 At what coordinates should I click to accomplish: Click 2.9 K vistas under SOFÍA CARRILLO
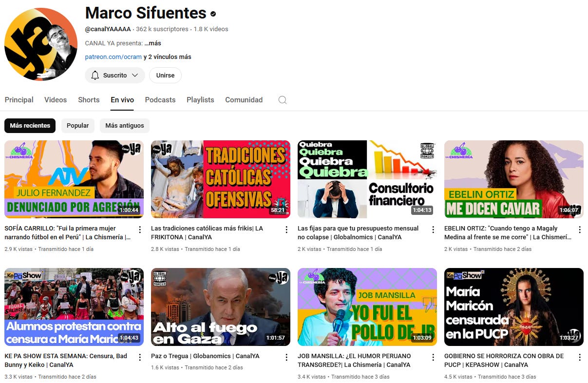(x=19, y=249)
